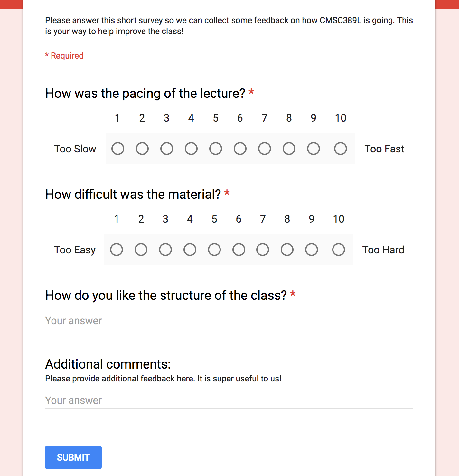Choose 6 for lecture pacing
This screenshot has width=459, height=476.
[240, 149]
